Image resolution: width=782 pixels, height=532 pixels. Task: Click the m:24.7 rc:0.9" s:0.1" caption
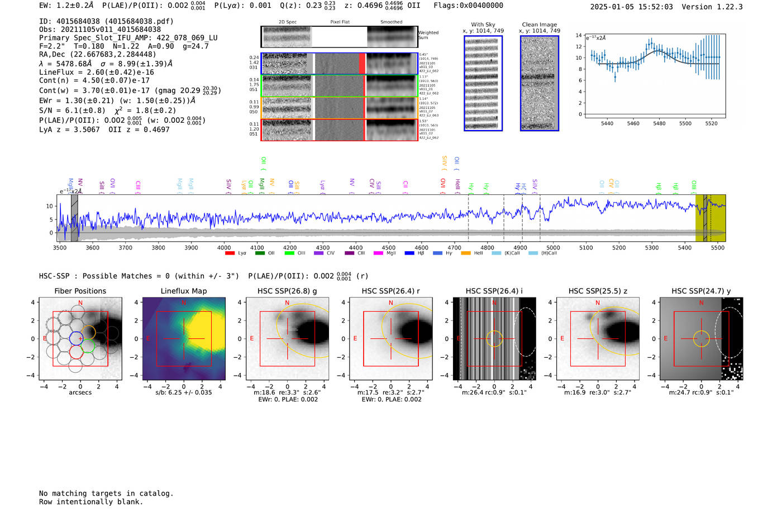click(x=701, y=392)
